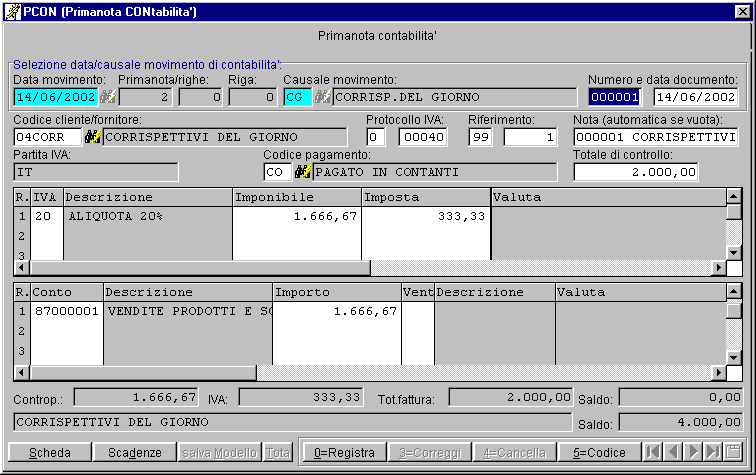Click the 5=Codice button
This screenshot has height=475, width=756.
pyautogui.click(x=599, y=453)
